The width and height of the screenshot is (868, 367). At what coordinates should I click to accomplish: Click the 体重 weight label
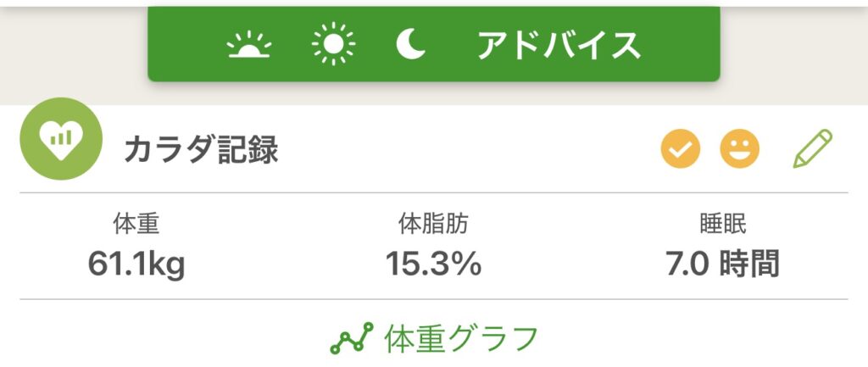tap(136, 224)
